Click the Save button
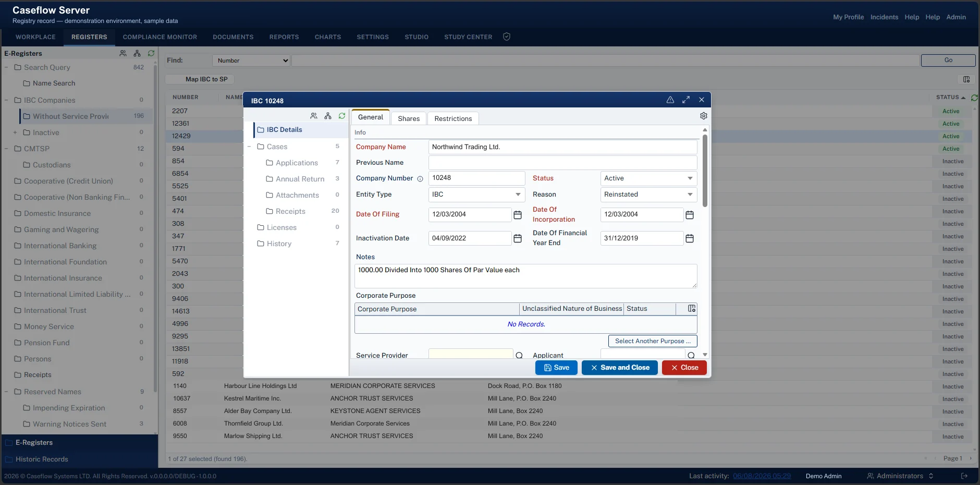Screen dimensions: 980x485 coord(556,368)
